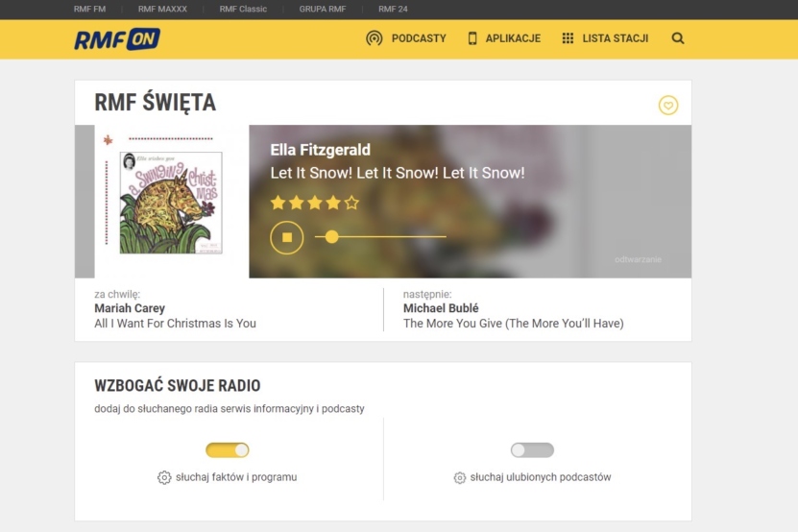Go to RMF MAXXX link in top bar
Image resolution: width=798 pixels, height=532 pixels.
click(162, 10)
